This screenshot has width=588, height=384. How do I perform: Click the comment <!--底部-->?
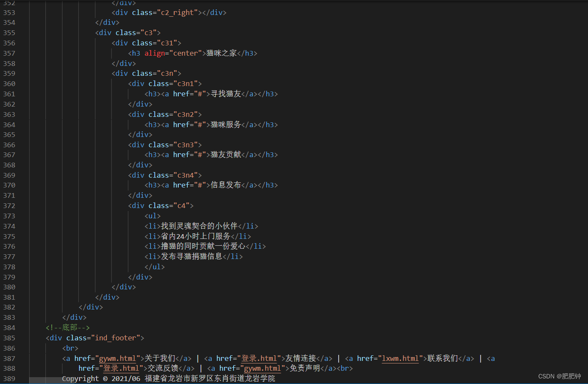point(68,327)
